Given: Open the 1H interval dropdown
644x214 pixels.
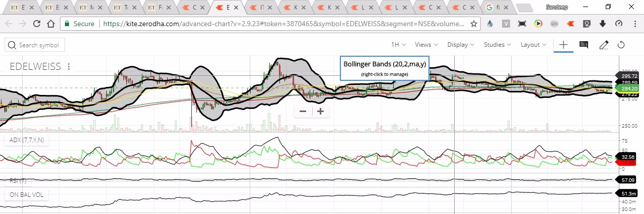Looking at the screenshot, I should pyautogui.click(x=398, y=45).
